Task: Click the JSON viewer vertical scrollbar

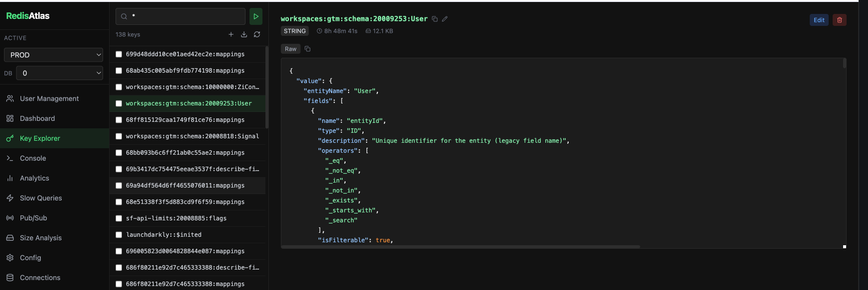Action: 845,63
